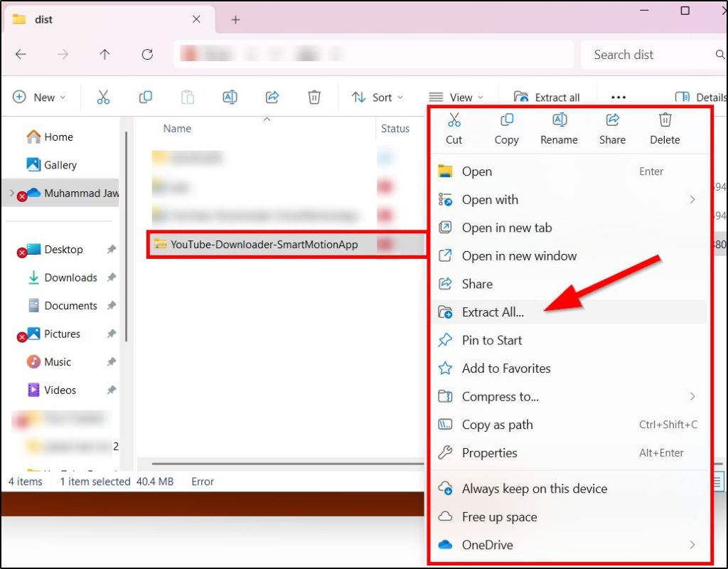Screen dimensions: 728x569
Task: Pin toggle next to Documents
Action: click(112, 306)
